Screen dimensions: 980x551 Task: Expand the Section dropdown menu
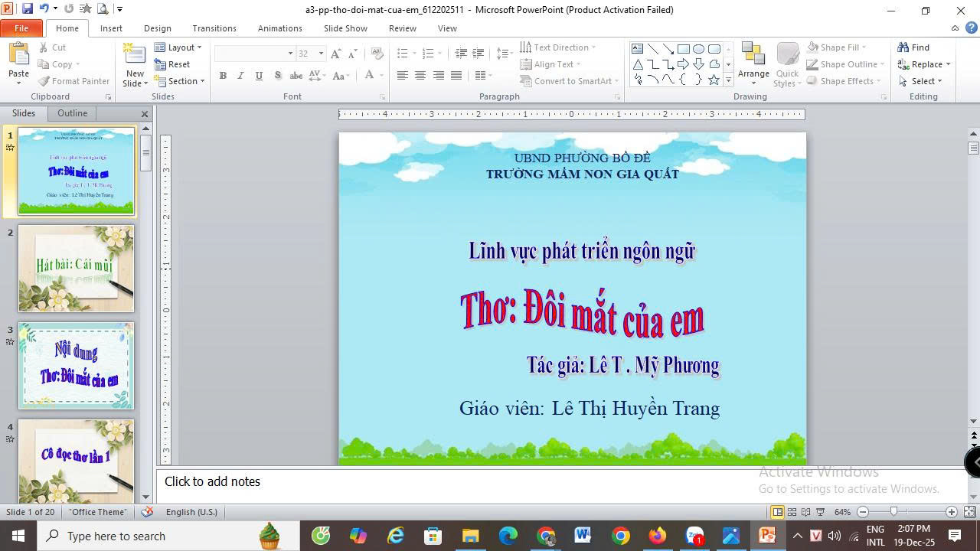(181, 81)
